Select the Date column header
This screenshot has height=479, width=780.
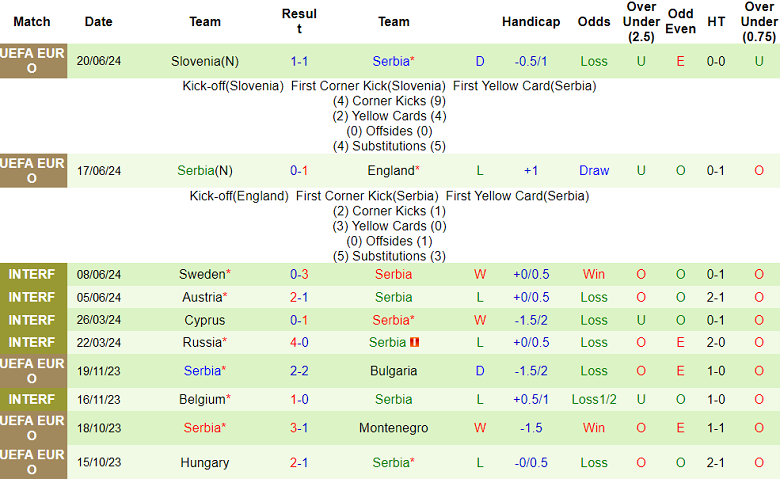pos(99,21)
